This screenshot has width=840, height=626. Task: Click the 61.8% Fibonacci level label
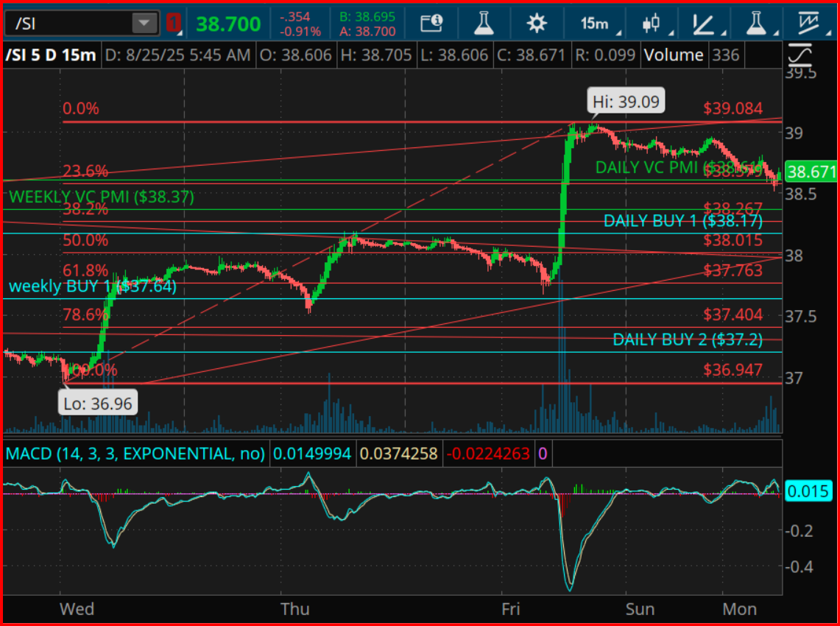coord(85,270)
